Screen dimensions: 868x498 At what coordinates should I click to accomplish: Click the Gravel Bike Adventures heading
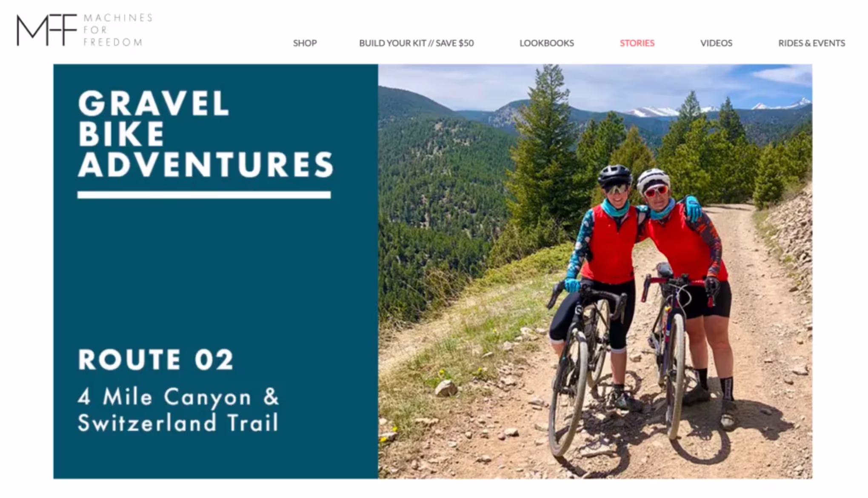point(206,134)
